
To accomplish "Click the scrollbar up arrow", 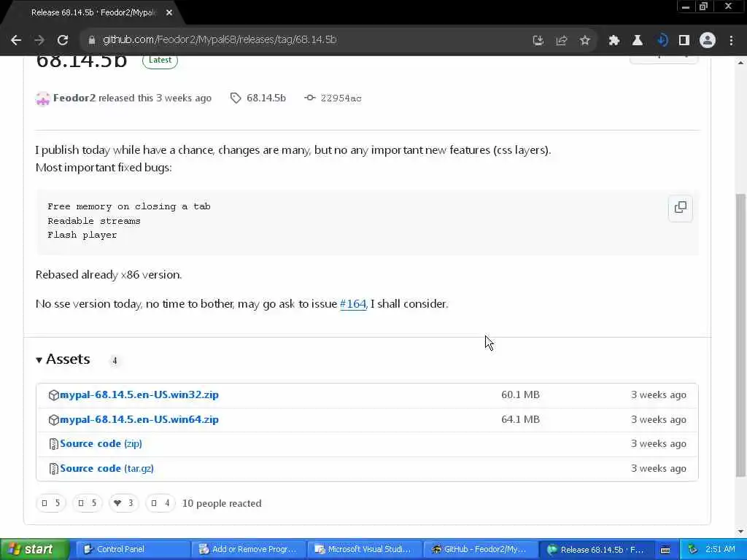I will coord(740,63).
